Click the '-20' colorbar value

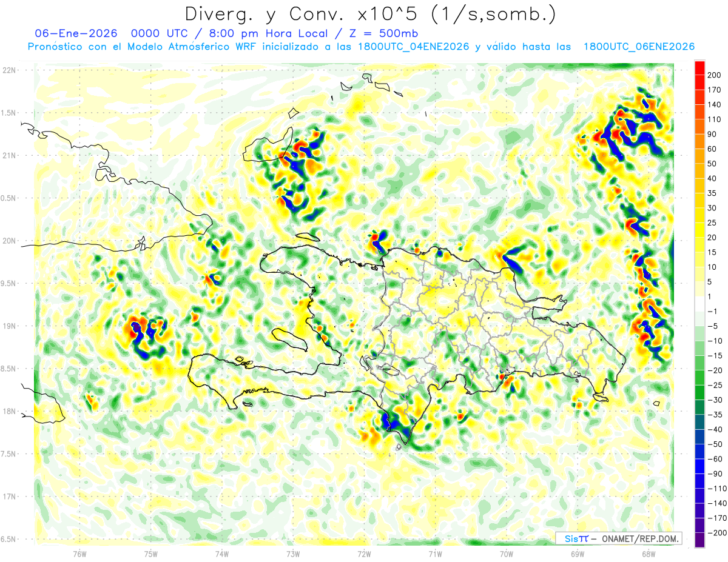coord(715,370)
